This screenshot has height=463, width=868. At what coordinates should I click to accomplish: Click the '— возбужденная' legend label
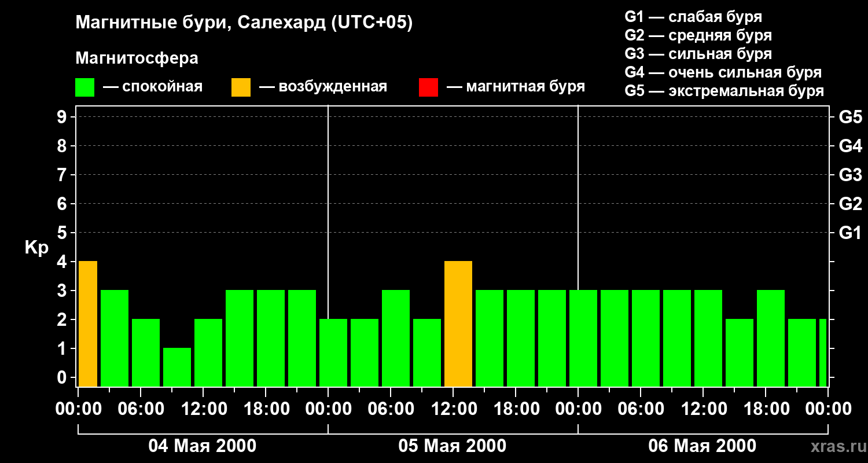tap(323, 87)
